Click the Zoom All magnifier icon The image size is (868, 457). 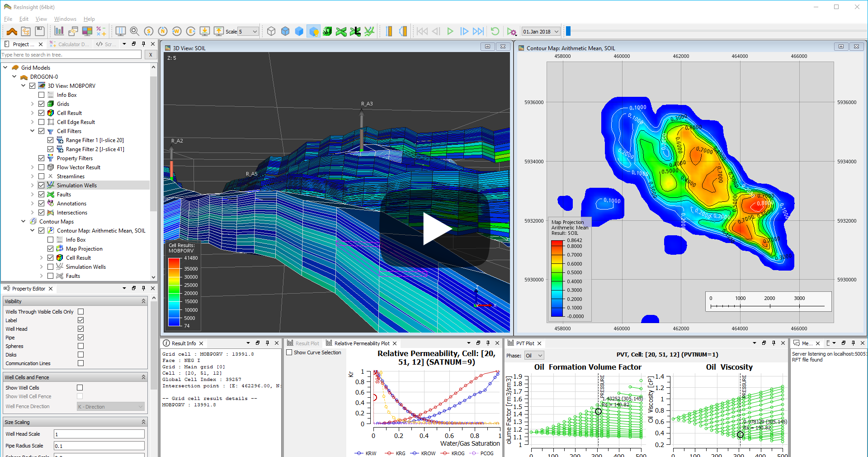tap(134, 31)
